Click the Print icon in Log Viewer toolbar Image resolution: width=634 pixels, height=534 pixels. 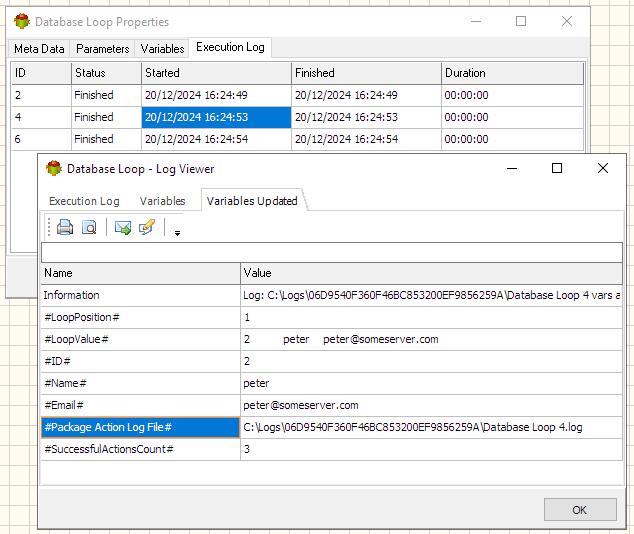pos(65,227)
